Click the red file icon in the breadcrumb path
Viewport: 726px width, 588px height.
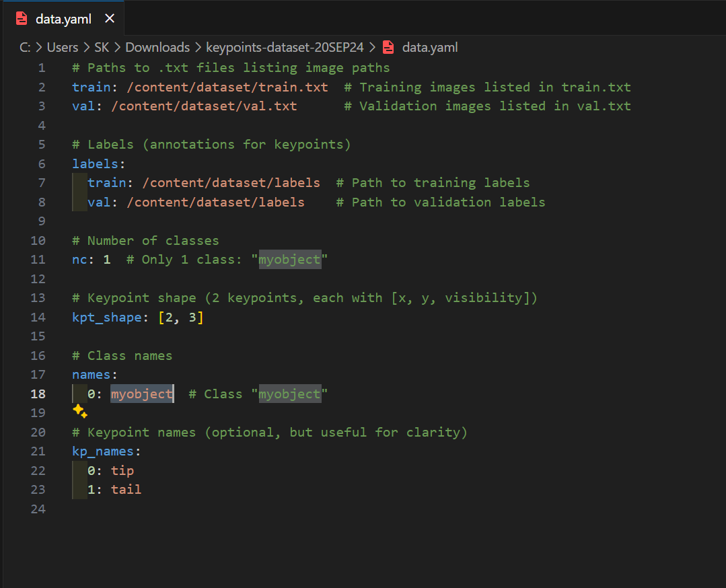click(388, 47)
